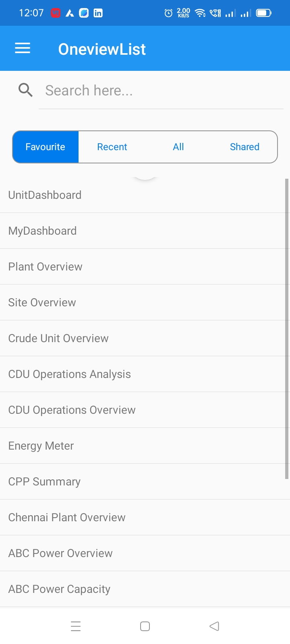290x644 pixels.
Task: Open UnitDashboard from the list
Action: pyautogui.click(x=145, y=195)
